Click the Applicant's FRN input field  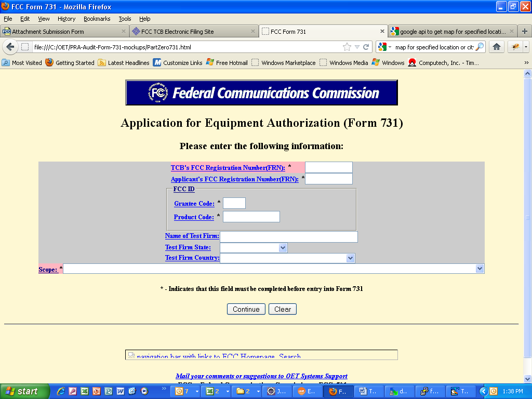[329, 179]
